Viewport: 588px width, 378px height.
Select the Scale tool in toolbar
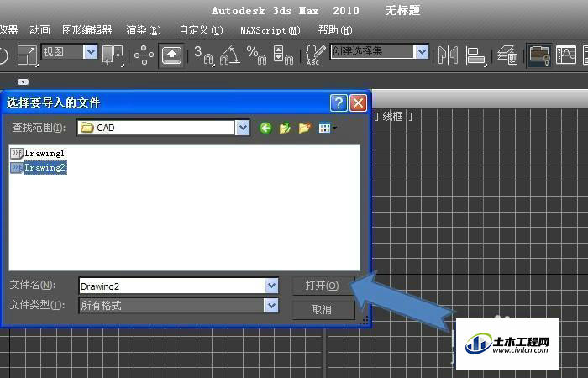pyautogui.click(x=28, y=55)
